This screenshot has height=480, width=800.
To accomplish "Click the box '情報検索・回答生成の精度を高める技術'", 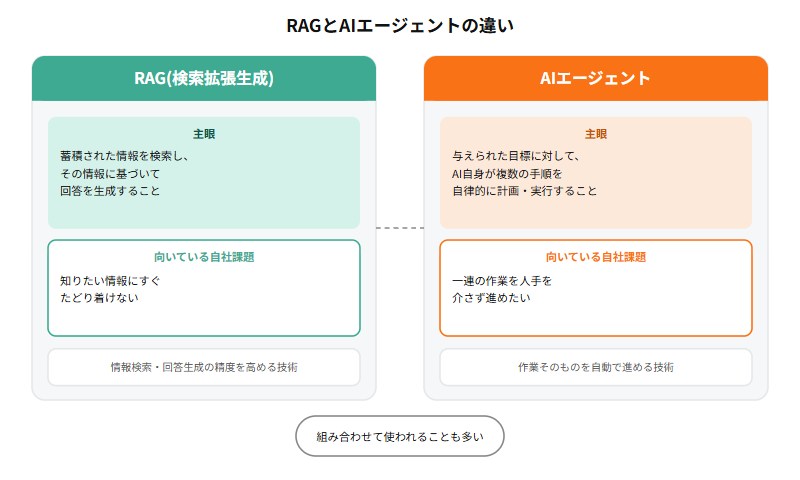I will (x=204, y=367).
